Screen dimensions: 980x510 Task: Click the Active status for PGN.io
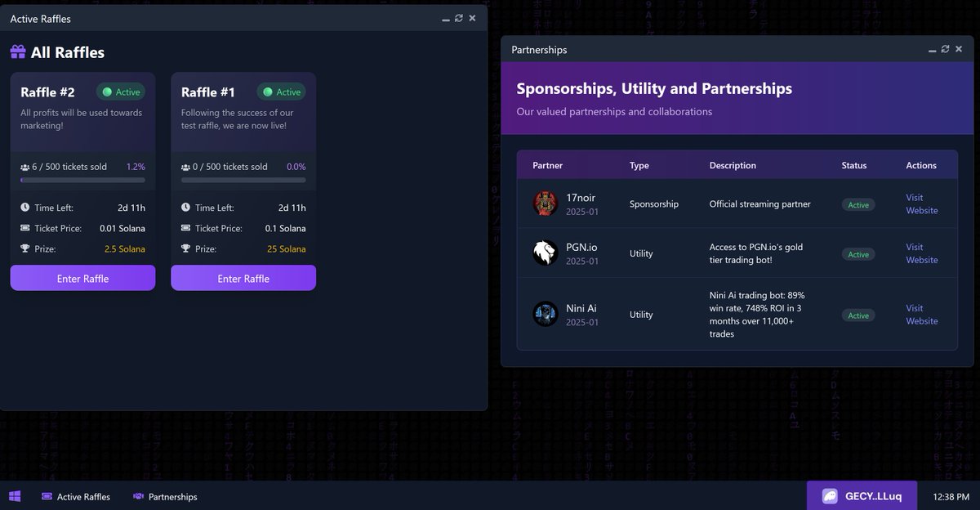pos(858,254)
